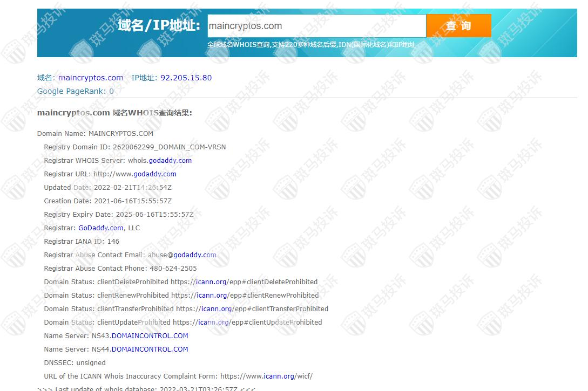Click the IP address 92.205.15.80
This screenshot has width=588, height=391.
(186, 78)
